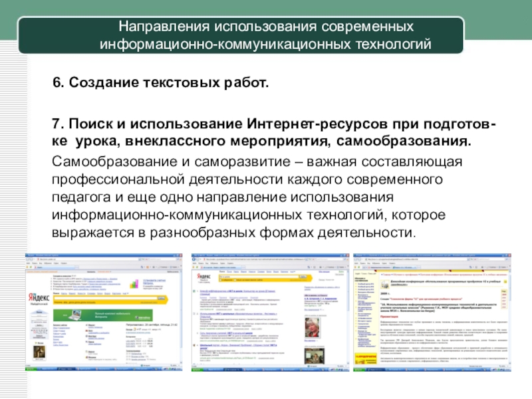Click the woman's portrait photo in the results screenshot
532x399 pixels.
click(312, 327)
